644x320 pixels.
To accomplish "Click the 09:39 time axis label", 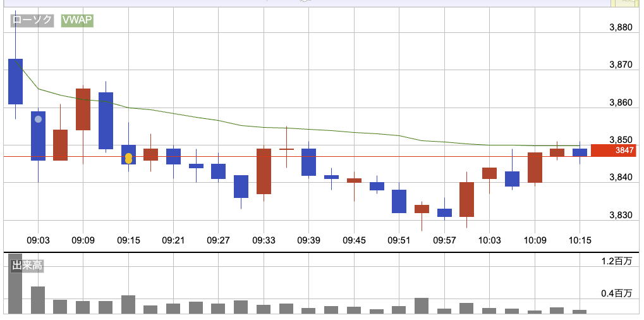I will (308, 240).
